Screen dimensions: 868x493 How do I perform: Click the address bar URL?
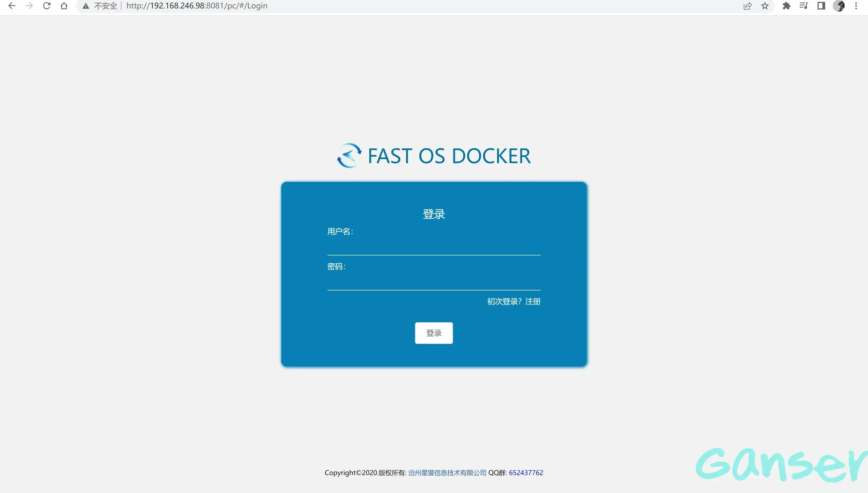[x=197, y=6]
